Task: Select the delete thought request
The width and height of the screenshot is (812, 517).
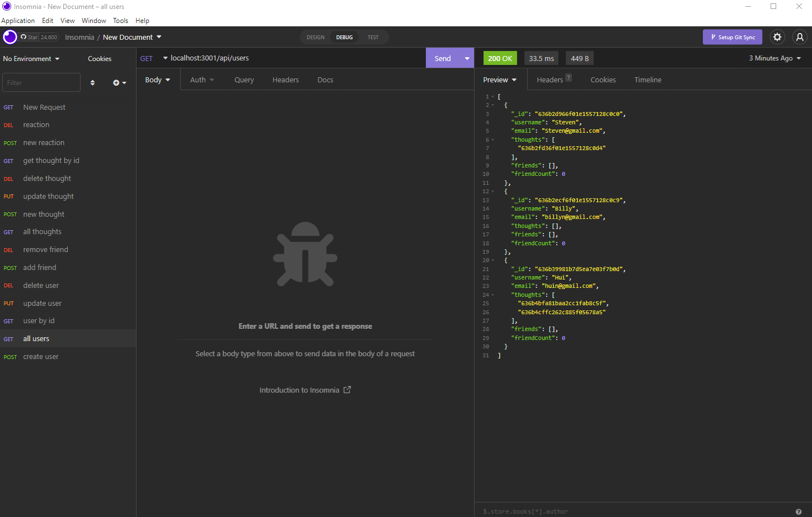Action: [46, 178]
